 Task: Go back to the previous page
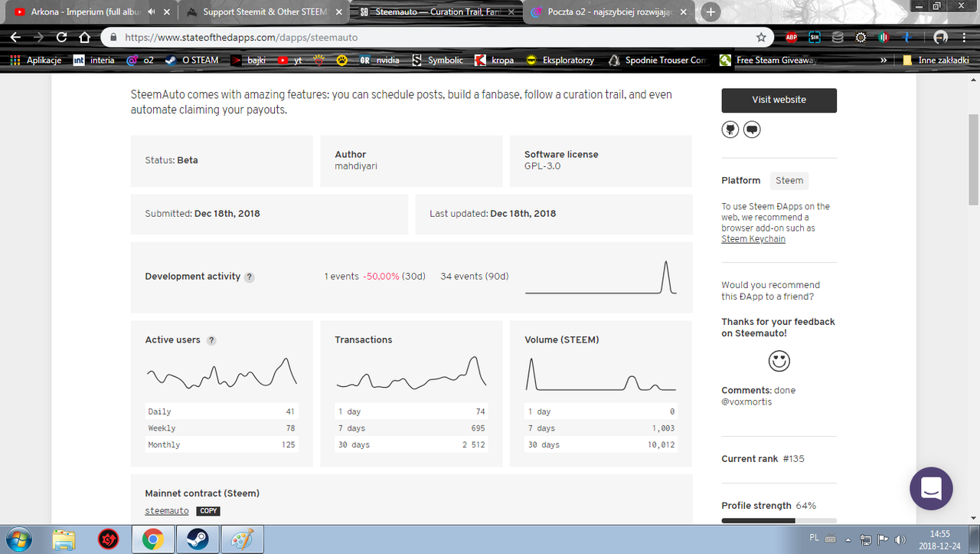point(17,37)
